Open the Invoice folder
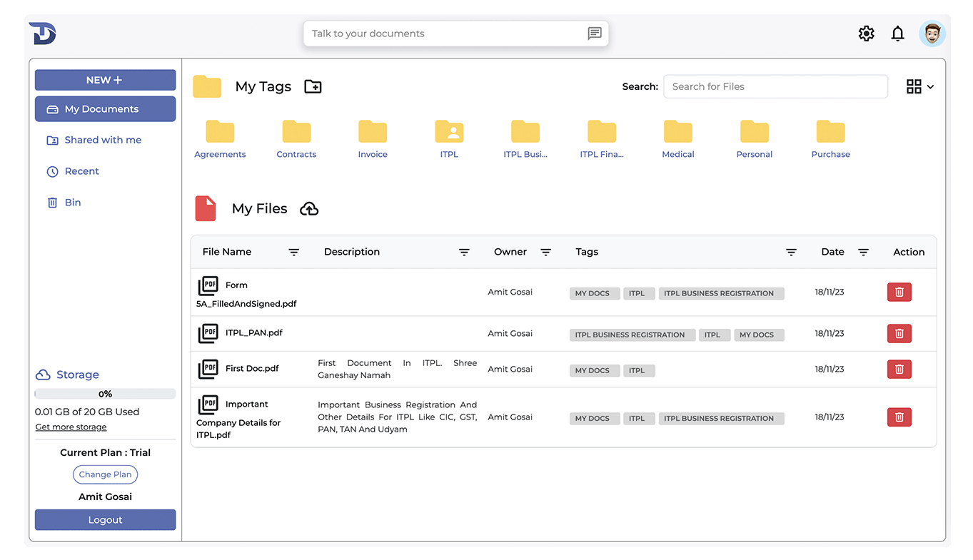The width and height of the screenshot is (973, 560). coord(373,139)
